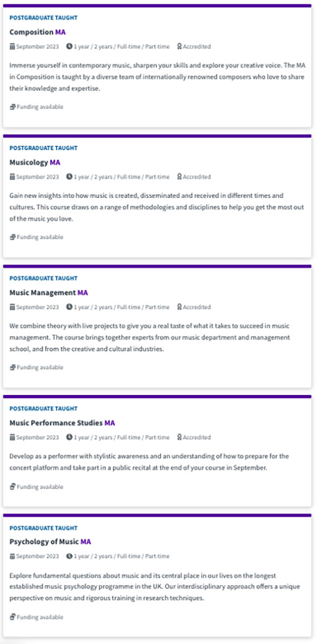Click the calendar icon on Music Performance Studies MA
317x644 pixels.
(x=12, y=437)
